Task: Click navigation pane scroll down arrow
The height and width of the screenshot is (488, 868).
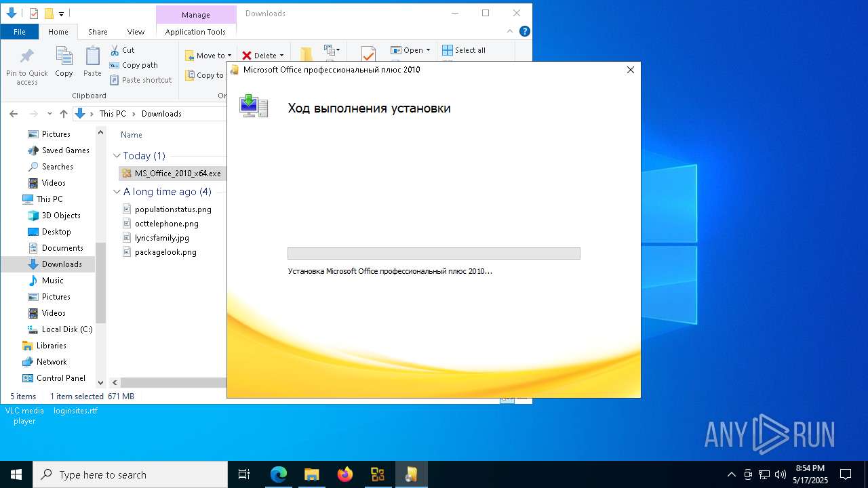Action: (101, 383)
